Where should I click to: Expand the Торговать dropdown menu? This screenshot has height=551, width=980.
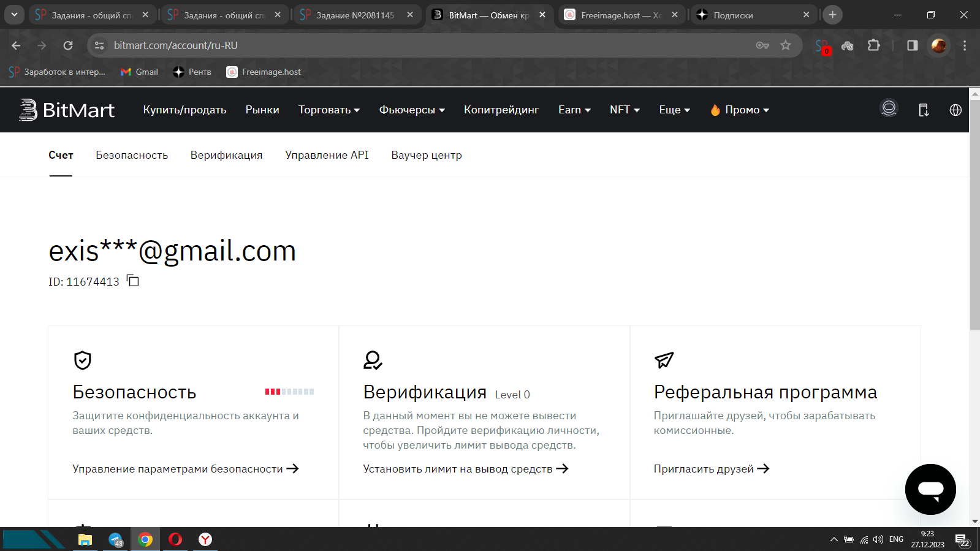coord(329,110)
